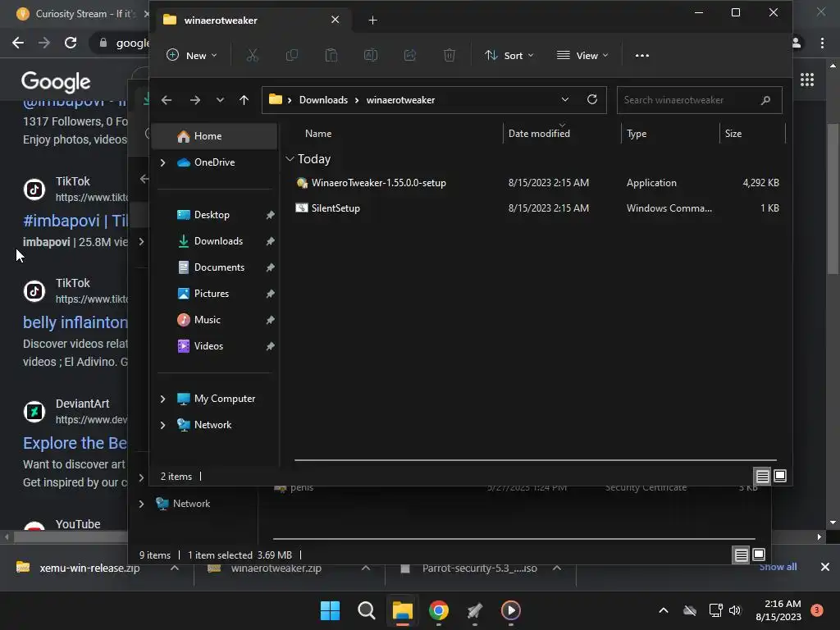Viewport: 840px width, 630px height.
Task: Switch to large icons view in back Explorer window
Action: (759, 555)
